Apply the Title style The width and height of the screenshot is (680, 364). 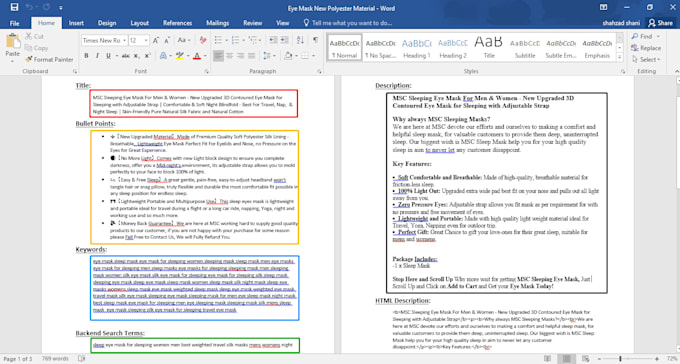489,47
